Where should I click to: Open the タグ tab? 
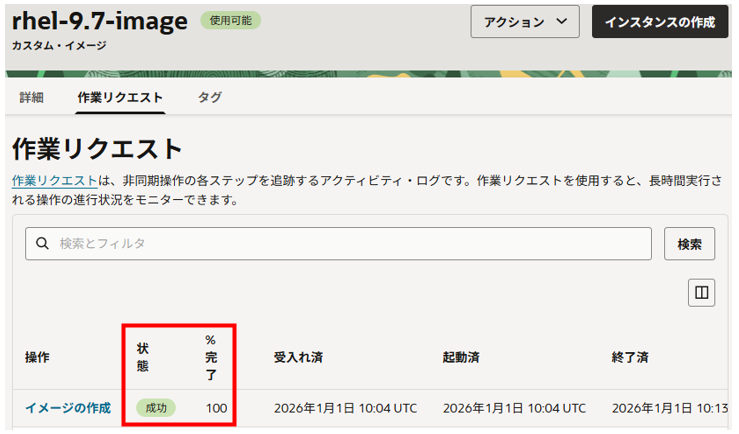210,97
